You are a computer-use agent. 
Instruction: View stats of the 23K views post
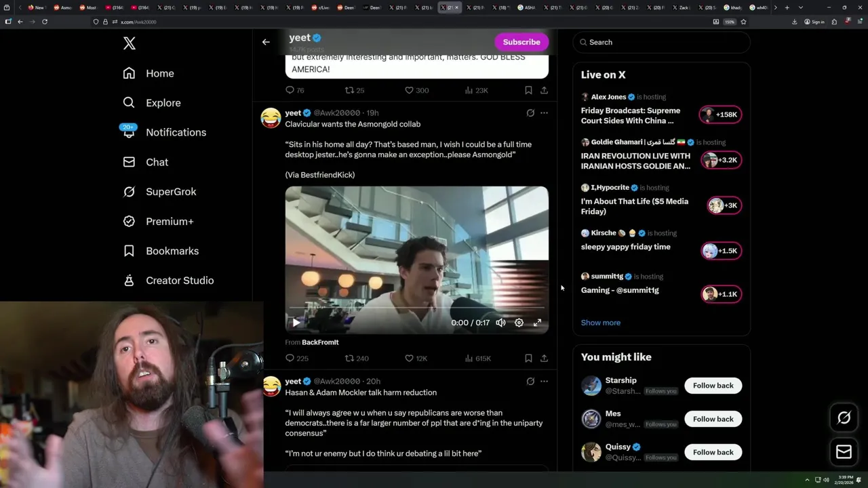coord(476,90)
